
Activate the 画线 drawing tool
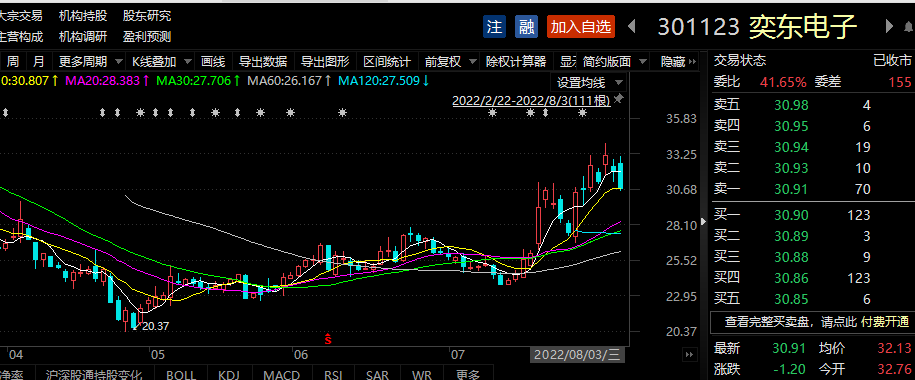coord(213,61)
